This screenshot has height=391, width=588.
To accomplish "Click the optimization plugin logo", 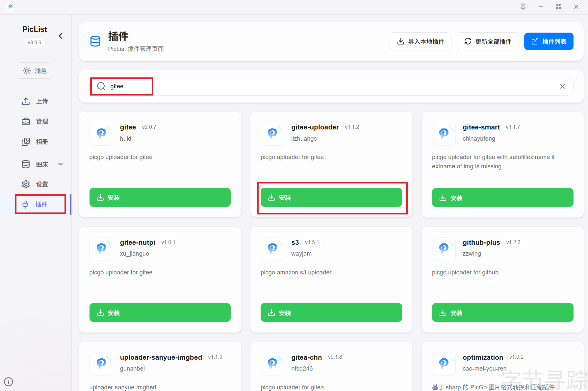I will point(444,364).
